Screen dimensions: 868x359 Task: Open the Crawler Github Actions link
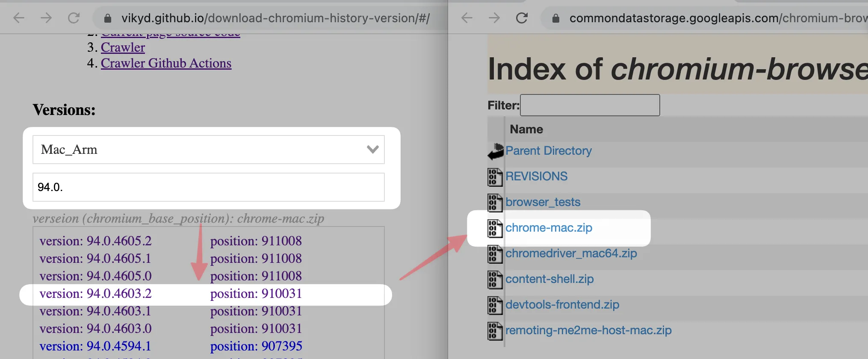click(166, 63)
